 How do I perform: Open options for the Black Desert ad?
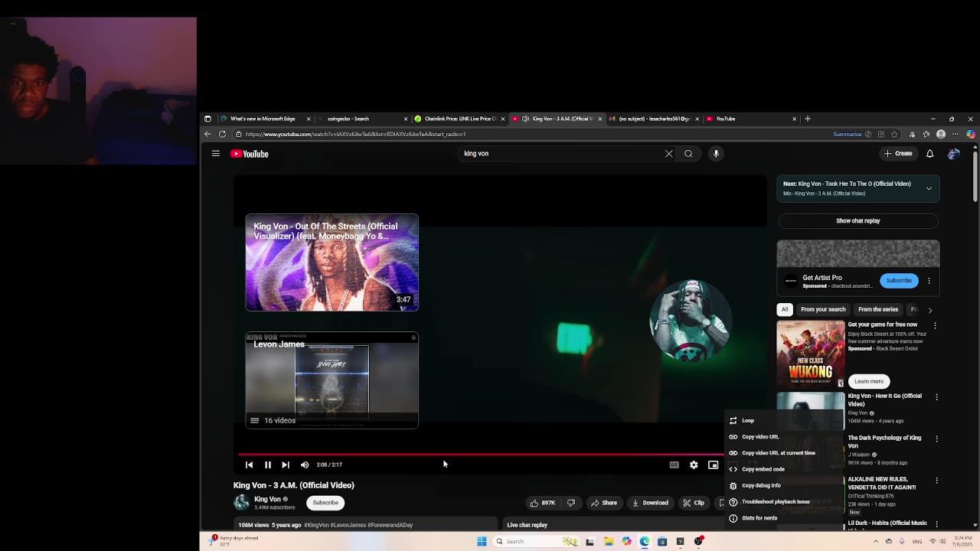point(935,325)
